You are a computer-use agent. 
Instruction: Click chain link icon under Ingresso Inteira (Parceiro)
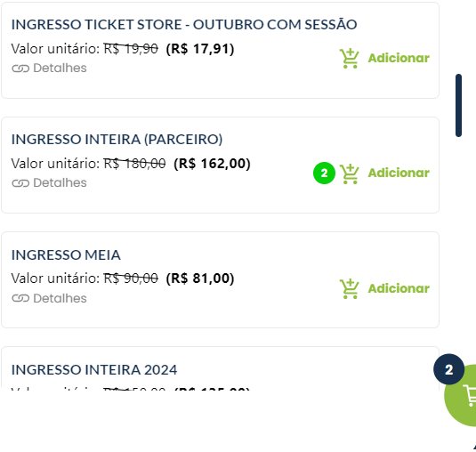tap(20, 183)
